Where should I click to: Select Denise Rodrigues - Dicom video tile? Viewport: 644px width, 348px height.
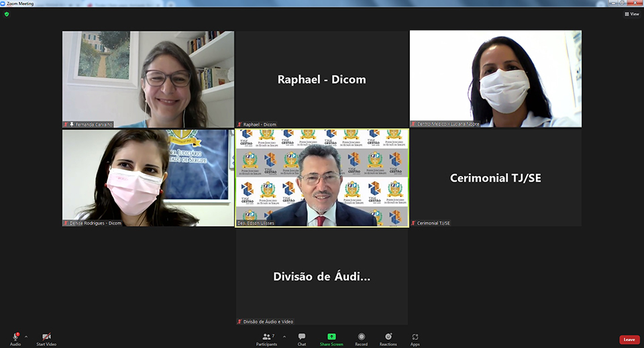[148, 178]
